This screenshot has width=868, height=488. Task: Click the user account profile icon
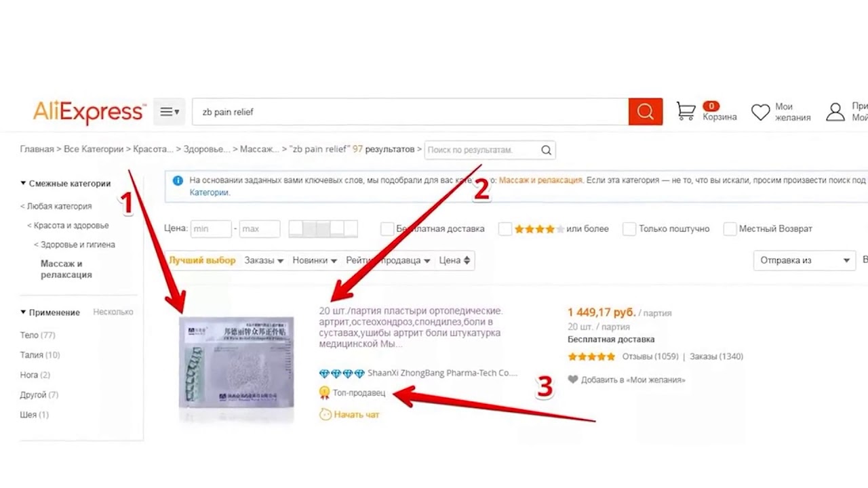835,112
